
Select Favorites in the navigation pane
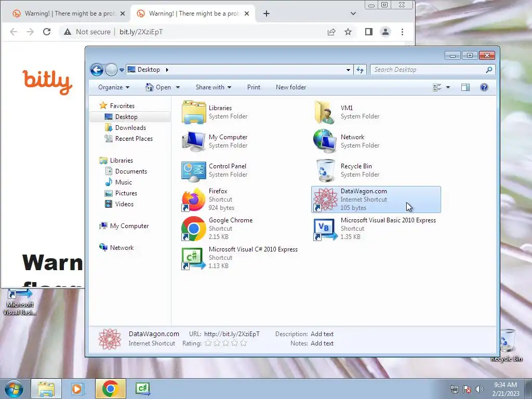(x=117, y=106)
